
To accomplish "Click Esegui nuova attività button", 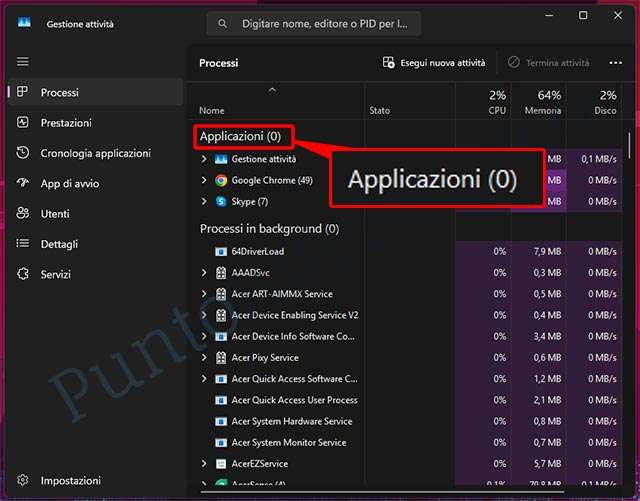I will point(433,62).
